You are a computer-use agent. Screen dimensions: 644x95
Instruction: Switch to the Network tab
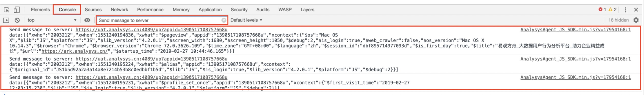point(119,10)
